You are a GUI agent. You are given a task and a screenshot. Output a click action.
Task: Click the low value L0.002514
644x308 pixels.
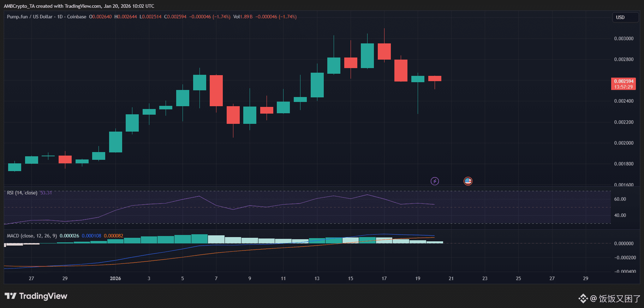150,17
